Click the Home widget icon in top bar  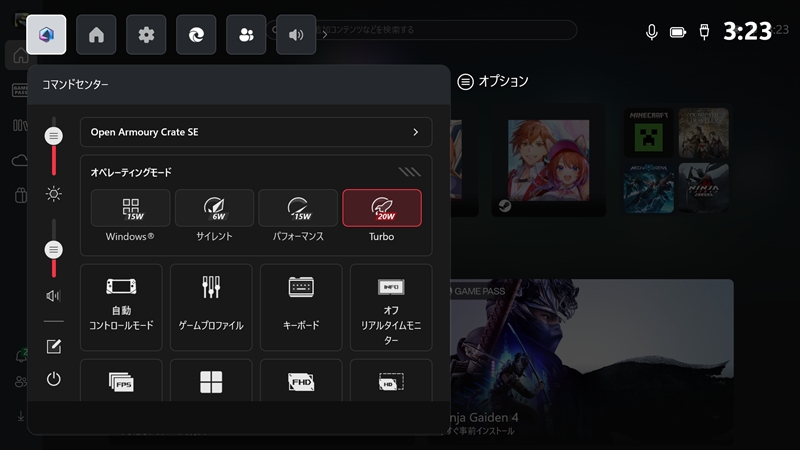[x=97, y=35]
